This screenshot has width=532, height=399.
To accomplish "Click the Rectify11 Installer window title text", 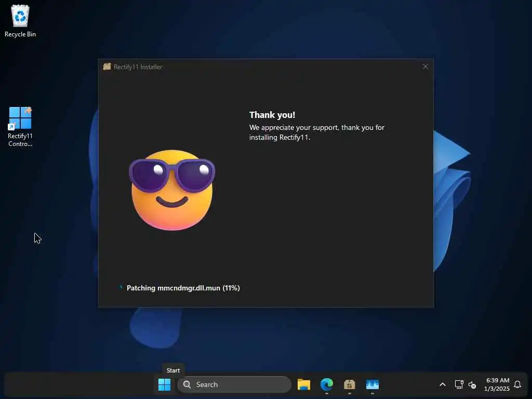I will [138, 67].
